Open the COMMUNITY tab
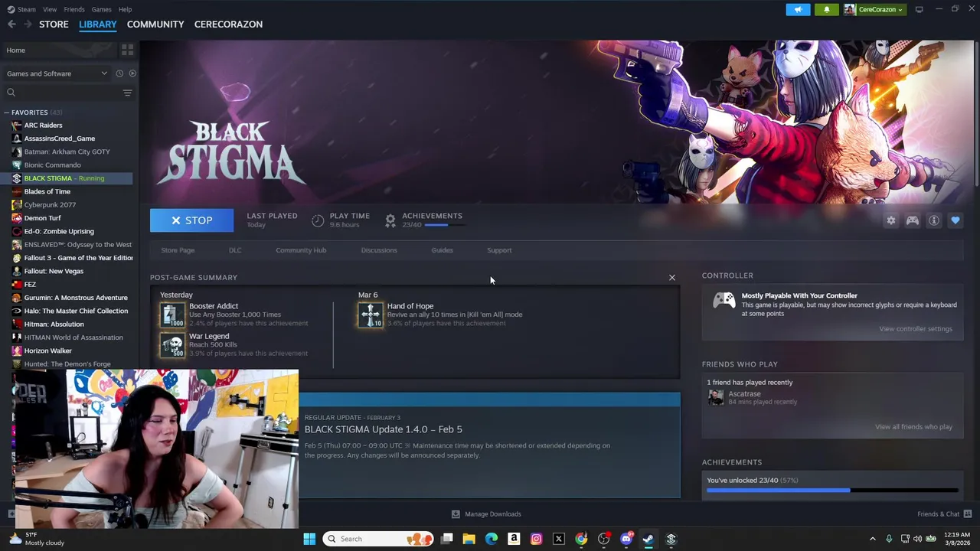 (x=155, y=24)
